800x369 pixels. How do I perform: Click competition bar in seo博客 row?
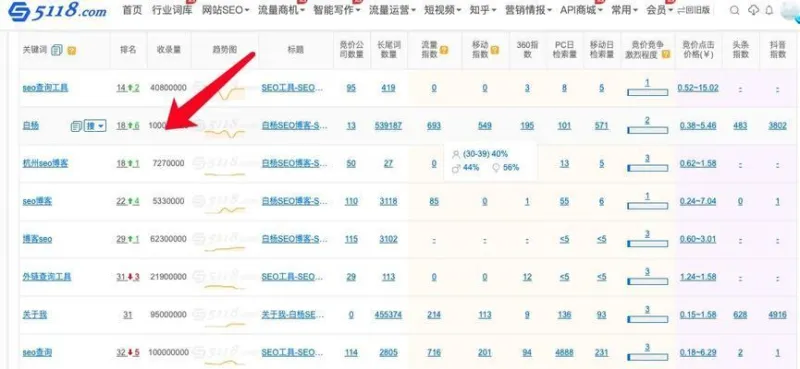pyautogui.click(x=647, y=206)
